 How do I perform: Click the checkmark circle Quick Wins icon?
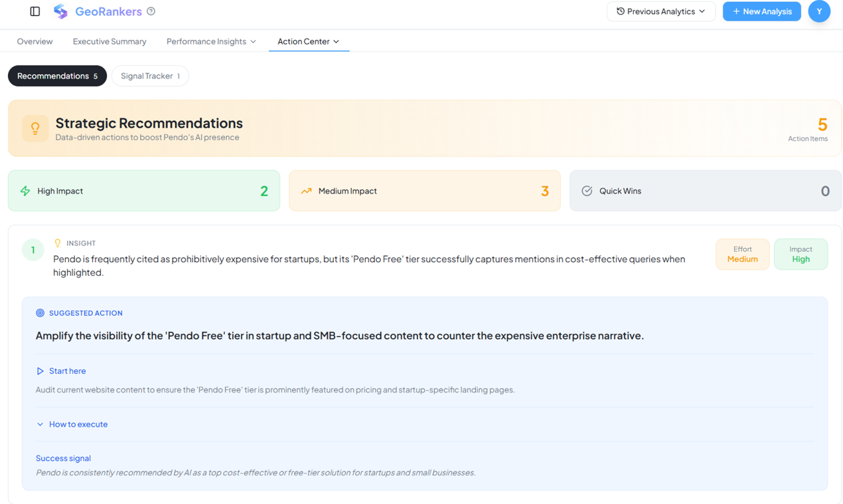[587, 191]
